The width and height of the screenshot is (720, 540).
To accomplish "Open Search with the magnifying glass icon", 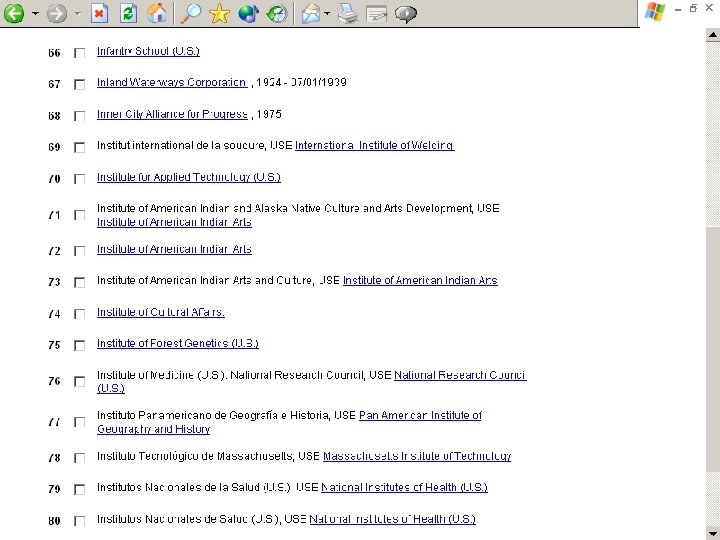I will tap(190, 13).
